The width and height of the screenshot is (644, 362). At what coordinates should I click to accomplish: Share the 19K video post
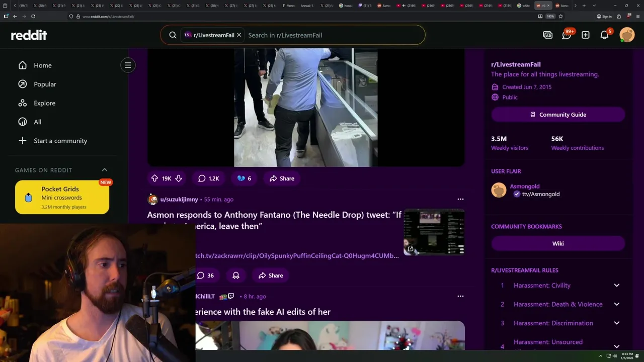[282, 178]
